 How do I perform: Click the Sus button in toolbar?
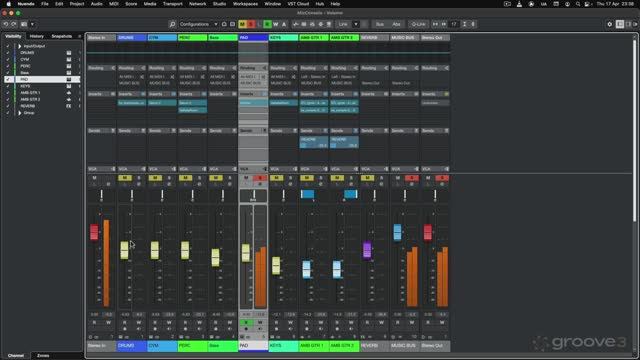[x=380, y=24]
